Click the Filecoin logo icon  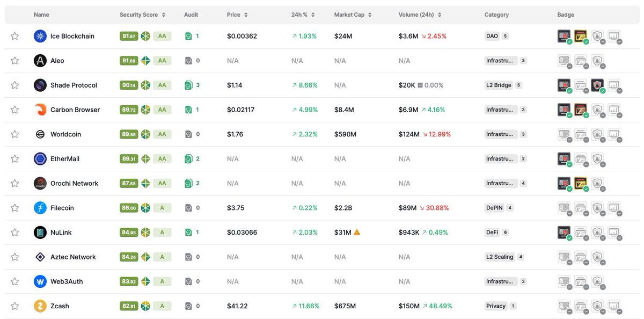(40, 208)
